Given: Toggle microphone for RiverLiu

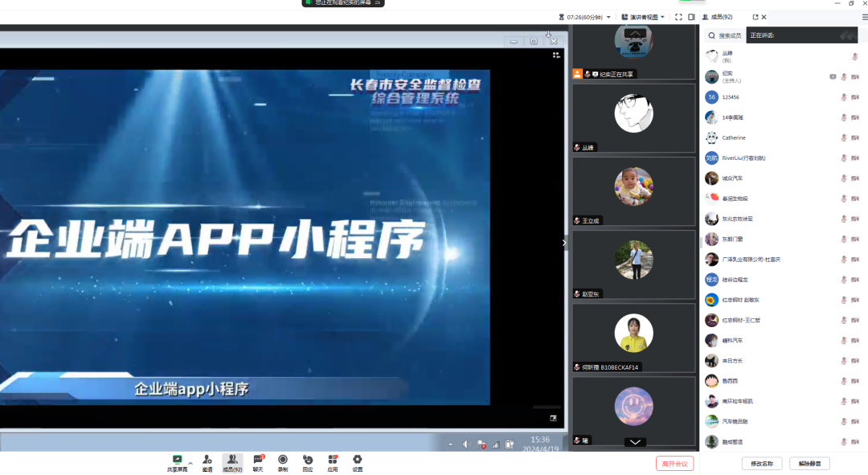Looking at the screenshot, I should coord(844,158).
